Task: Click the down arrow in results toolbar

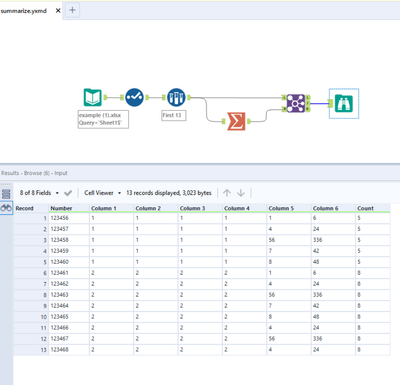Action: pyautogui.click(x=241, y=193)
